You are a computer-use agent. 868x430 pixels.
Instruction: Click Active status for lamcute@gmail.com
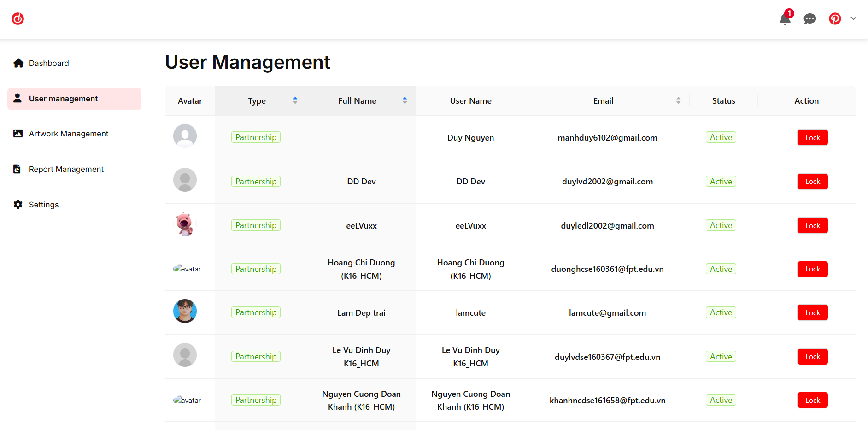pos(721,312)
